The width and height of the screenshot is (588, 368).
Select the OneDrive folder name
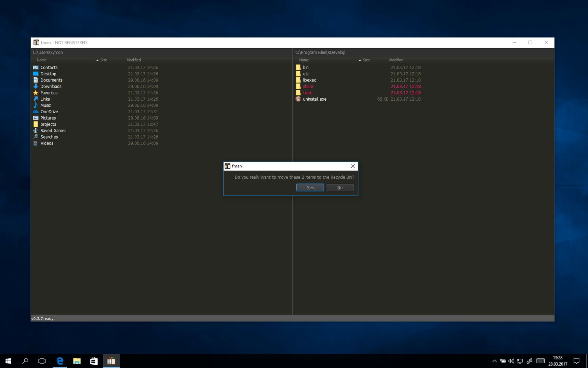coord(49,112)
